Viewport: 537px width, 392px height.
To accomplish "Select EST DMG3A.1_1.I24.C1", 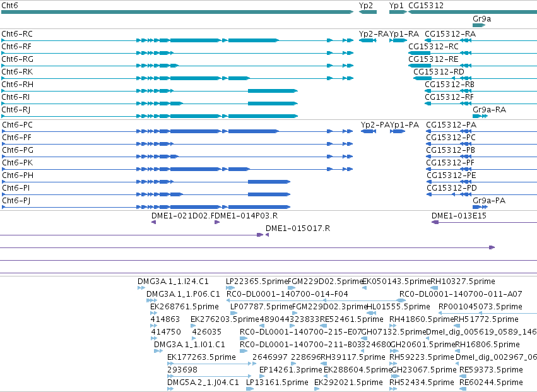I will pos(173,282).
